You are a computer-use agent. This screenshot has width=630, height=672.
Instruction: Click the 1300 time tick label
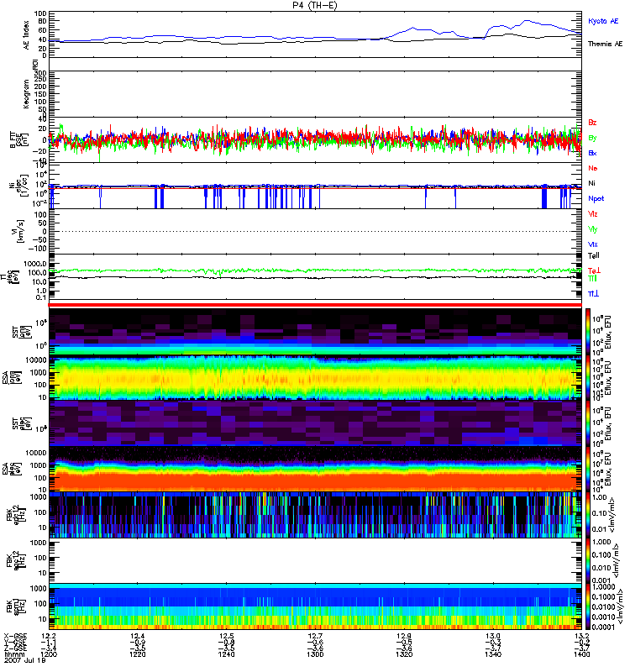click(315, 654)
